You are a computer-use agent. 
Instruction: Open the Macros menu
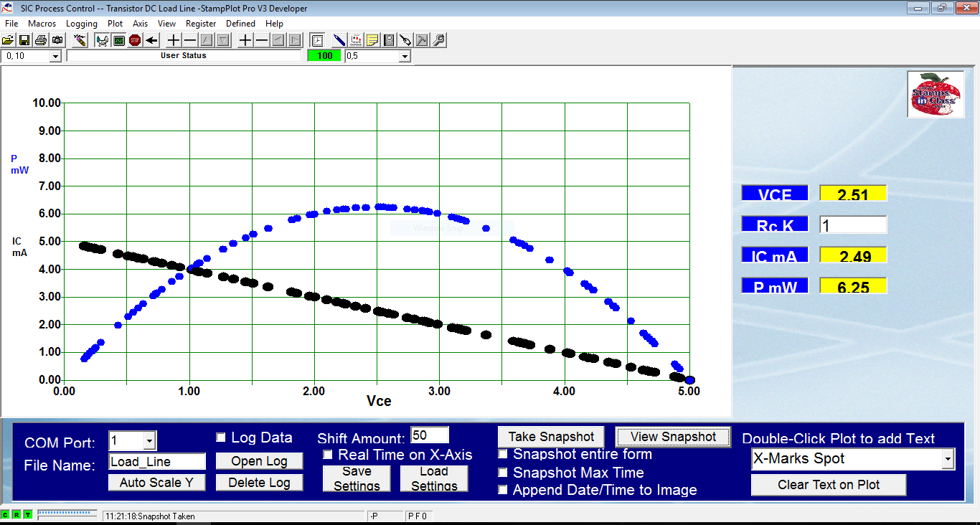click(x=42, y=24)
